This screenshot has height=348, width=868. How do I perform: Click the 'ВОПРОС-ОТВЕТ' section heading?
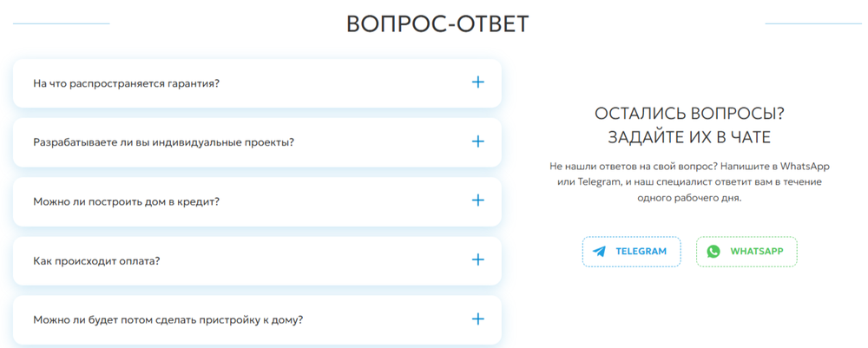[x=437, y=25]
